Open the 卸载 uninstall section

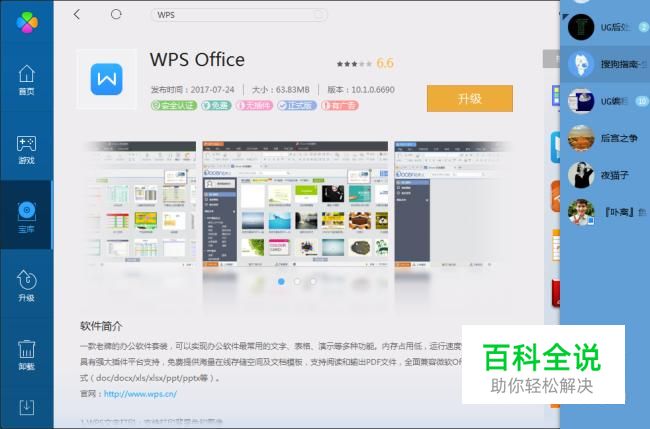[27, 355]
